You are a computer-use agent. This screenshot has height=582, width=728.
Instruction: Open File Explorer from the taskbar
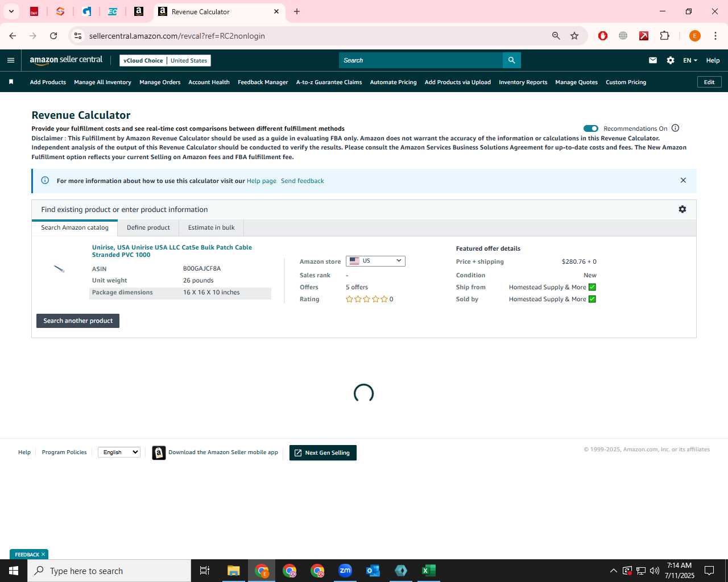(x=234, y=571)
